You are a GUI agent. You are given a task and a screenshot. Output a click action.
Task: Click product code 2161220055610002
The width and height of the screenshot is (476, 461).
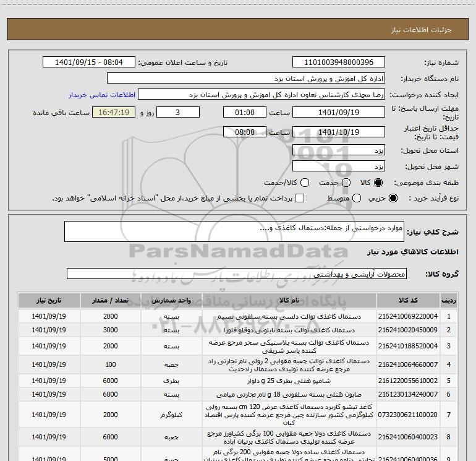tap(408, 381)
